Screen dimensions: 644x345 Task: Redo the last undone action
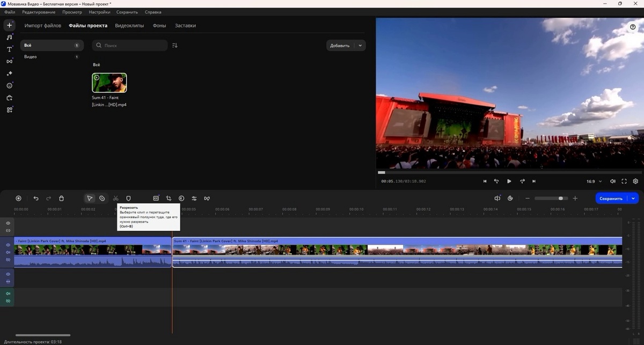pos(48,198)
